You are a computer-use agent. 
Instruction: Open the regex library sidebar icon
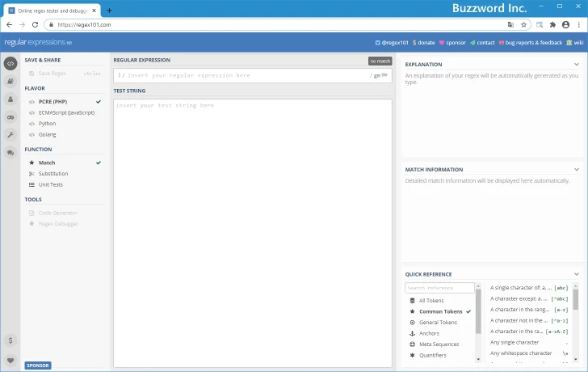(10, 81)
